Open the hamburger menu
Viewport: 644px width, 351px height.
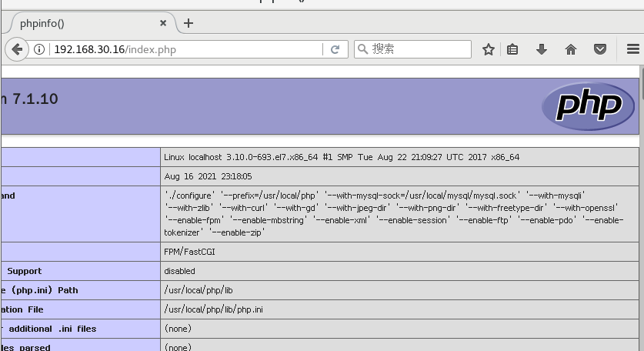[633, 49]
